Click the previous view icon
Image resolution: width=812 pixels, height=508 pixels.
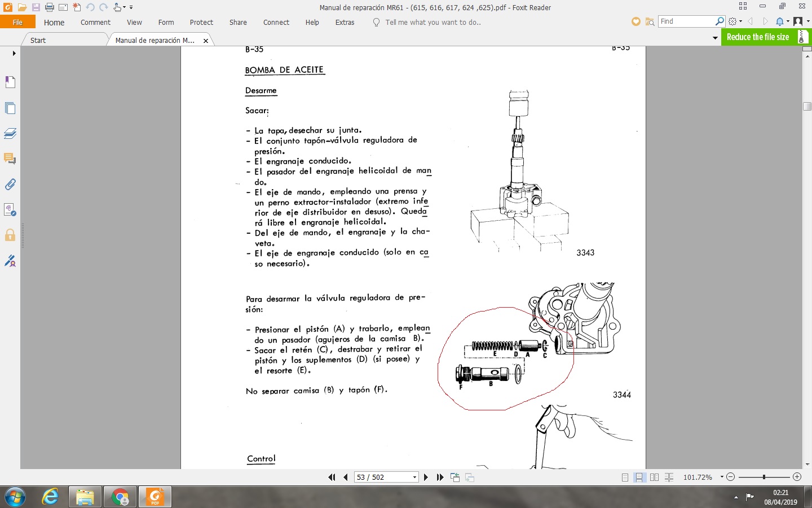click(455, 478)
